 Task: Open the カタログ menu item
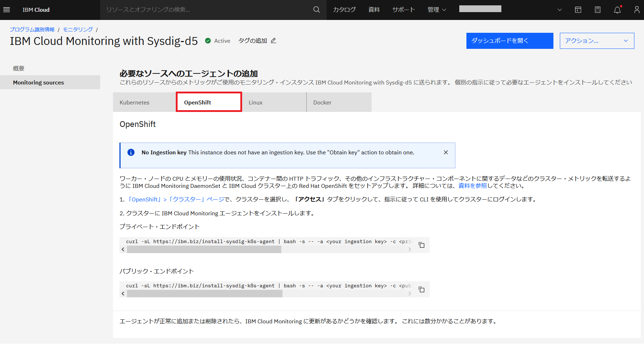click(344, 10)
